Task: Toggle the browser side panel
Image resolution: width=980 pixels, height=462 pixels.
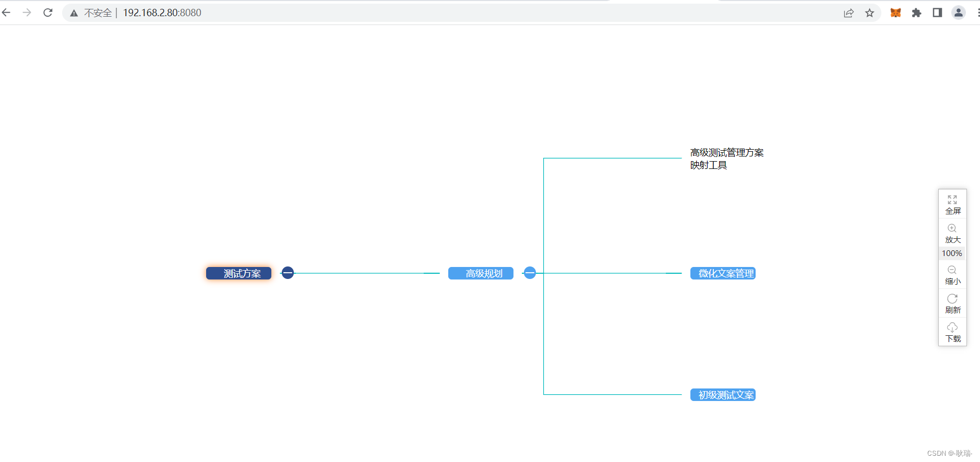Action: click(937, 13)
